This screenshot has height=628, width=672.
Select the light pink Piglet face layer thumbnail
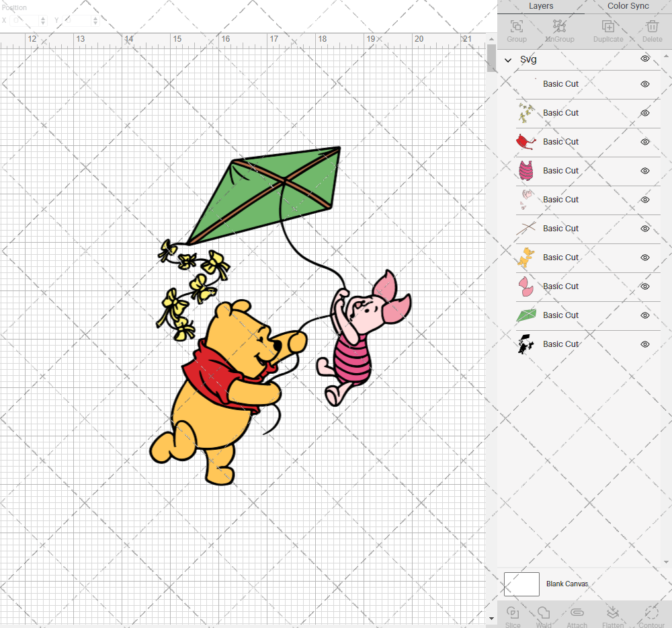point(526,200)
